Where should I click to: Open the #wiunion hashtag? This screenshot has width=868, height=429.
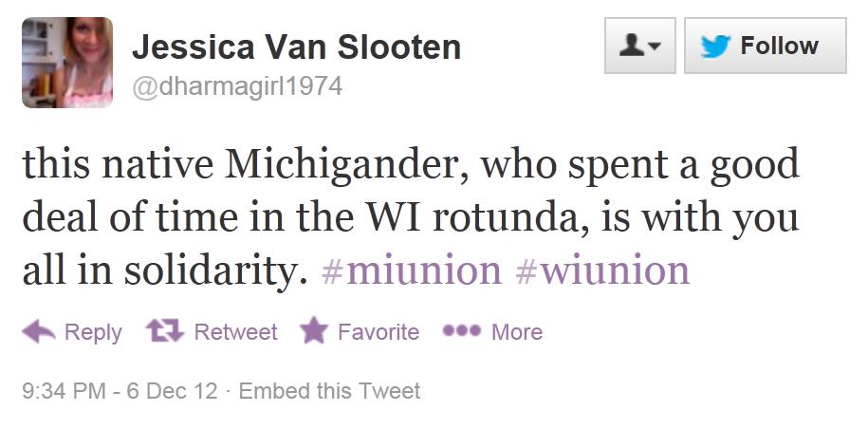[x=601, y=271]
